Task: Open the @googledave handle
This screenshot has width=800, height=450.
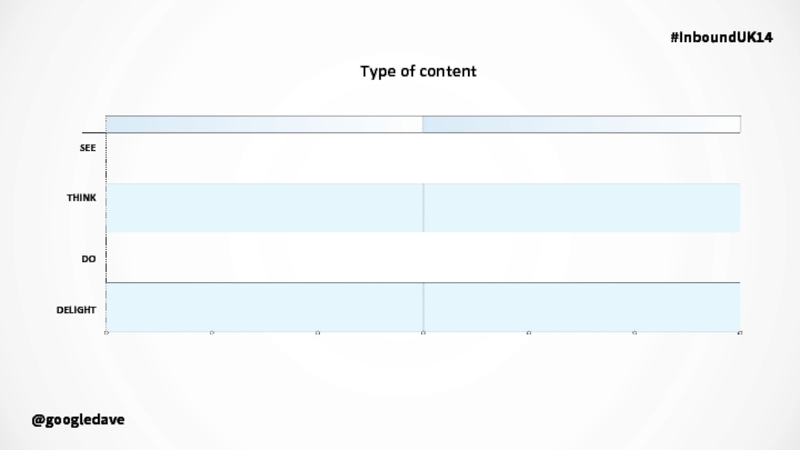Action: coord(78,420)
